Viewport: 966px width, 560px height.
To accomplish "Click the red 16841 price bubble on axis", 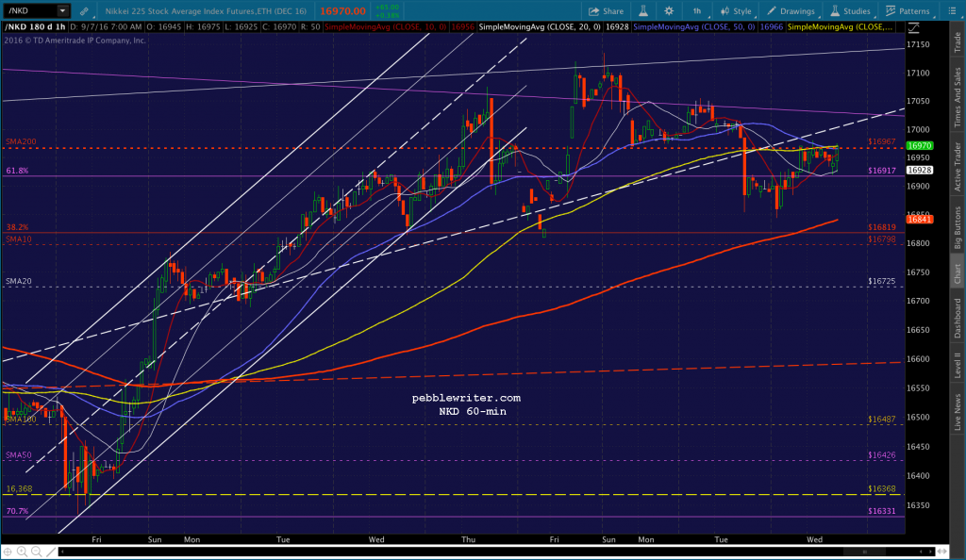I will tap(919, 219).
